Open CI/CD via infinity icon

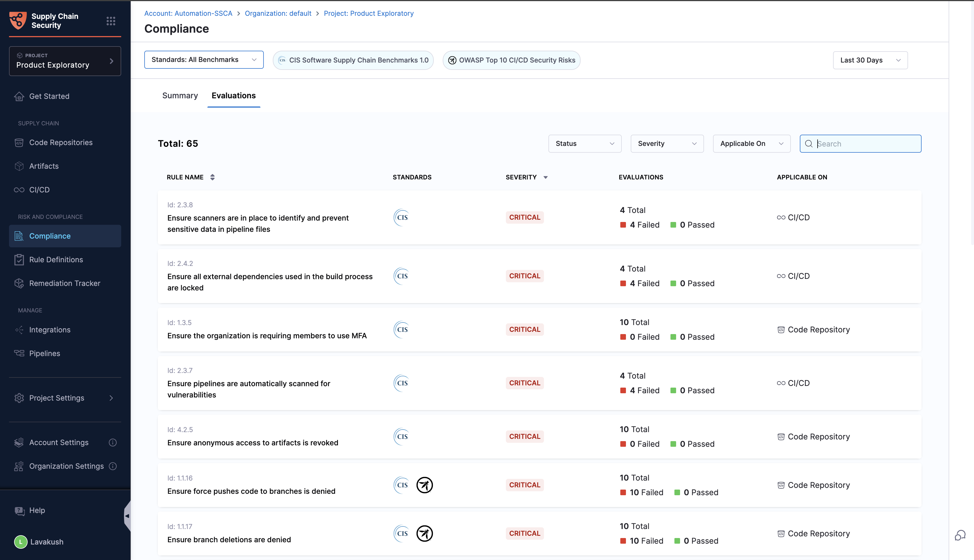[19, 190]
